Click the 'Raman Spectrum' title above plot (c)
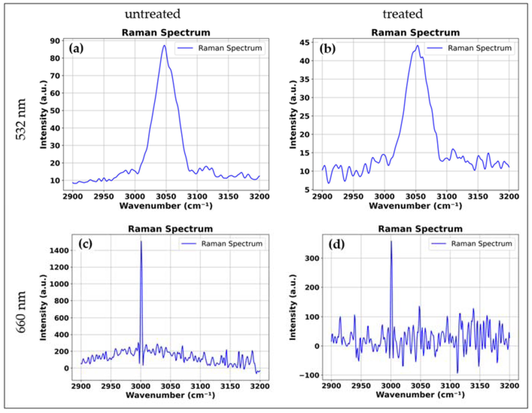532x413 pixels. coord(170,229)
